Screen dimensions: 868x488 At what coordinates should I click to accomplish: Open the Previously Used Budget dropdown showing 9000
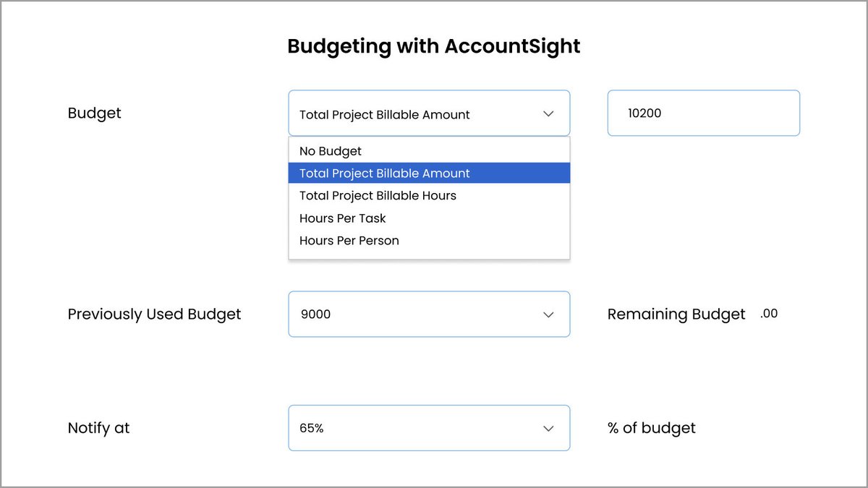(x=429, y=314)
